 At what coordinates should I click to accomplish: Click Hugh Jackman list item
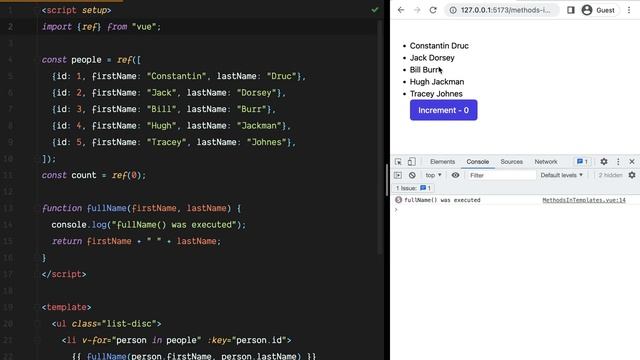click(x=437, y=82)
